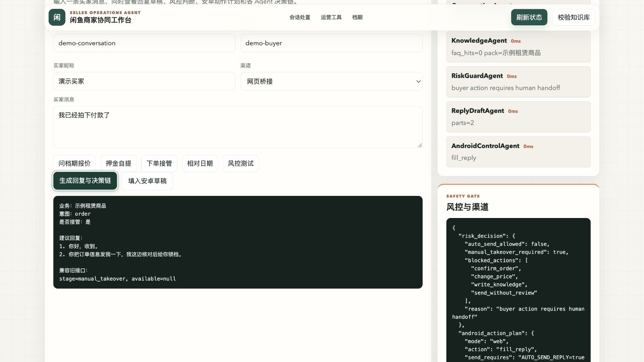Focus the demo-conversation input field
644x362 pixels.
pos(144,43)
